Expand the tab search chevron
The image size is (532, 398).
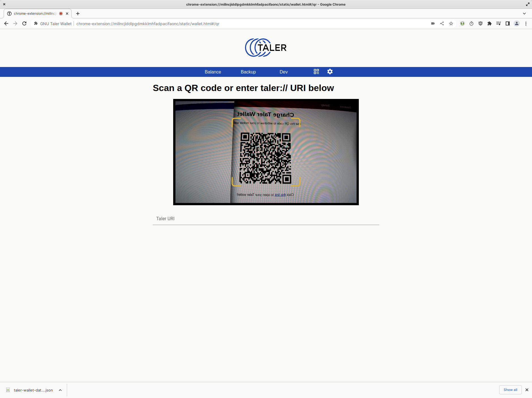point(524,14)
